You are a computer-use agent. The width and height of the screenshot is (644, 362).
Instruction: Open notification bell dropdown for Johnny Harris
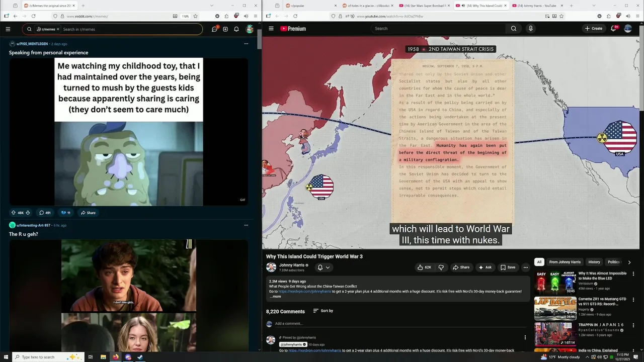tap(324, 267)
